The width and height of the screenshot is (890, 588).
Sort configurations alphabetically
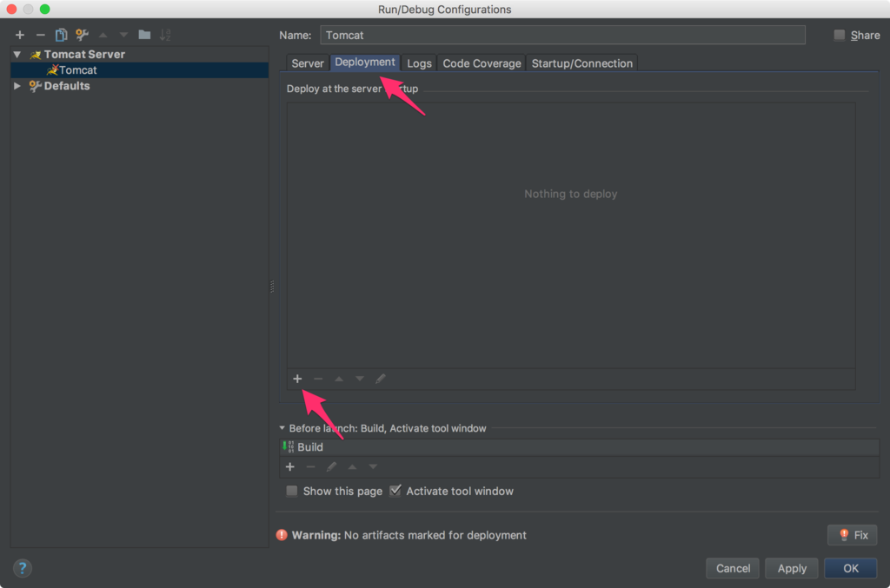(165, 35)
